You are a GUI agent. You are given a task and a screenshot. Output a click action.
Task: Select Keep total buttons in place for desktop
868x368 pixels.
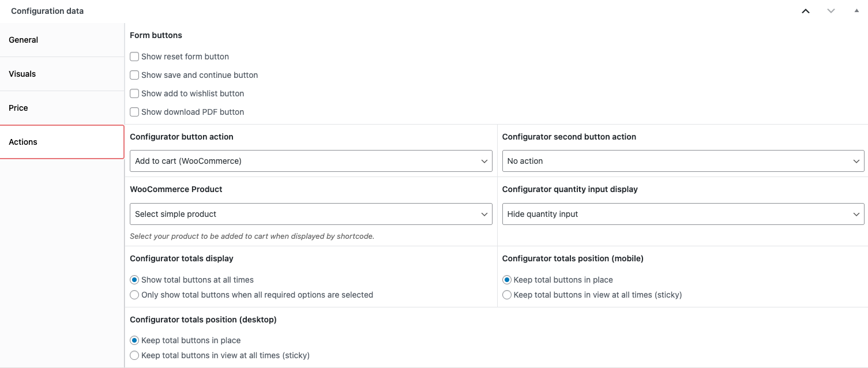[134, 340]
